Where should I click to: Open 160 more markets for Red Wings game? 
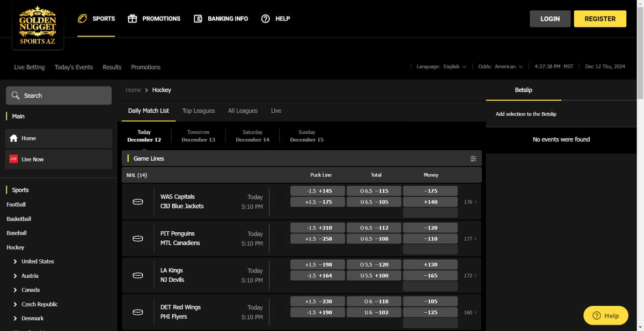470,312
